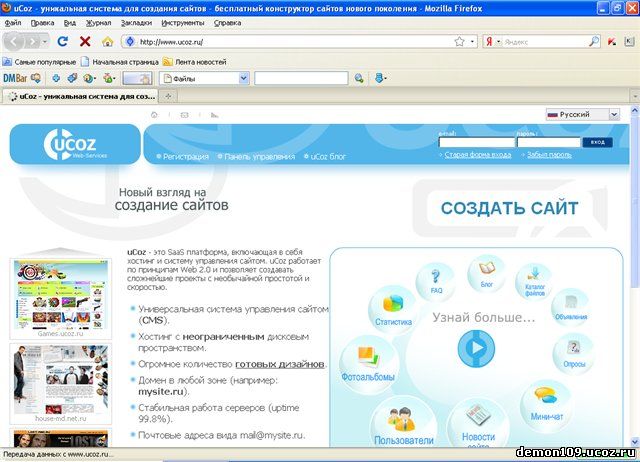Open the Мини-чат module bubble
The image size is (640, 462).
(547, 406)
